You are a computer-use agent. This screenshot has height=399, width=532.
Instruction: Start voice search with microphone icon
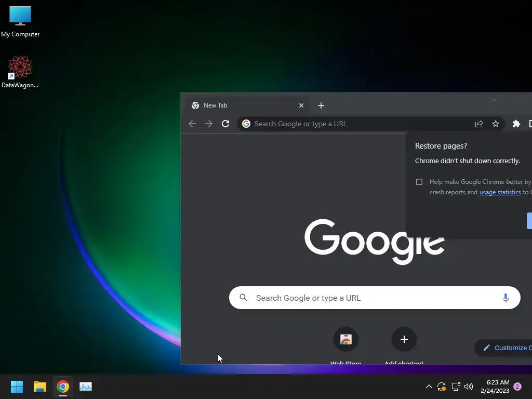coord(506,298)
